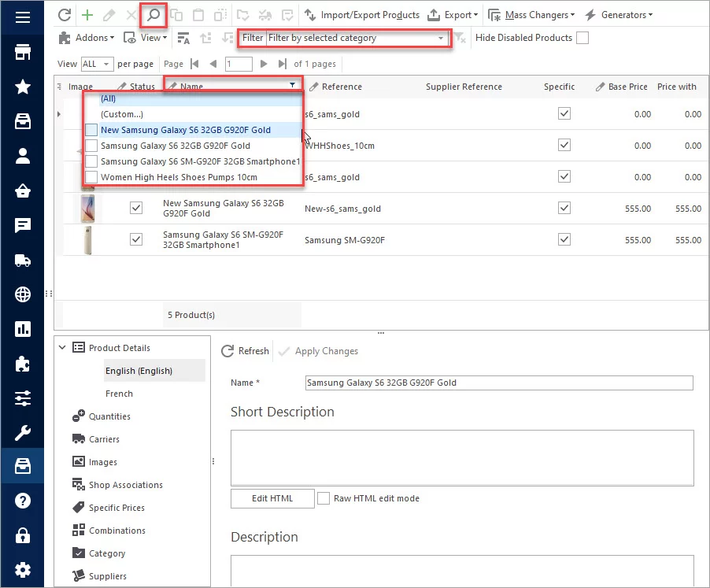Open the shopping basket section in the sidebar
The width and height of the screenshot is (710, 588).
tap(23, 190)
